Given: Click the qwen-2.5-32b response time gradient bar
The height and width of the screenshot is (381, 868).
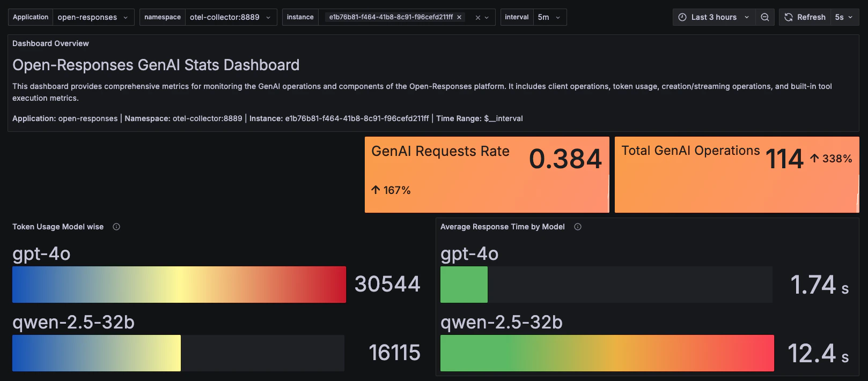Looking at the screenshot, I should 607,353.
